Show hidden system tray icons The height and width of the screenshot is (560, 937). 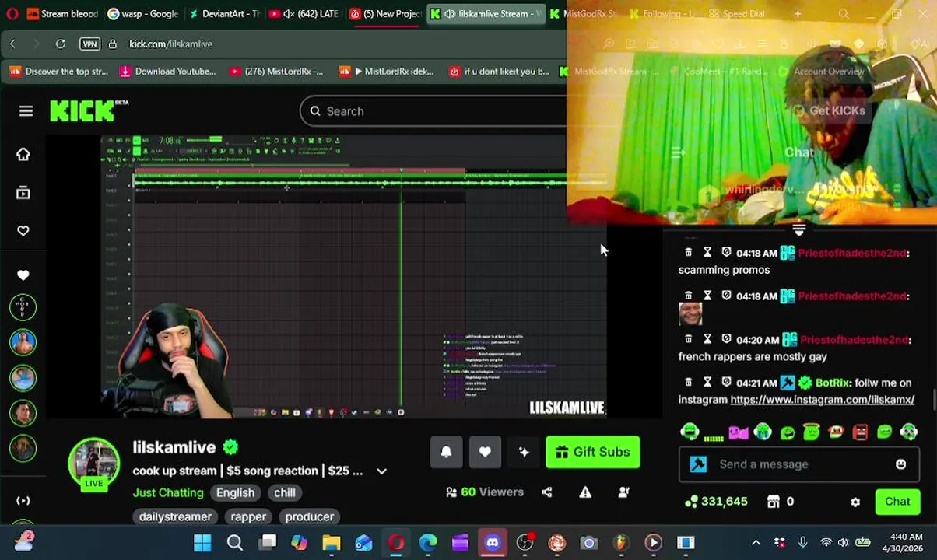(756, 543)
